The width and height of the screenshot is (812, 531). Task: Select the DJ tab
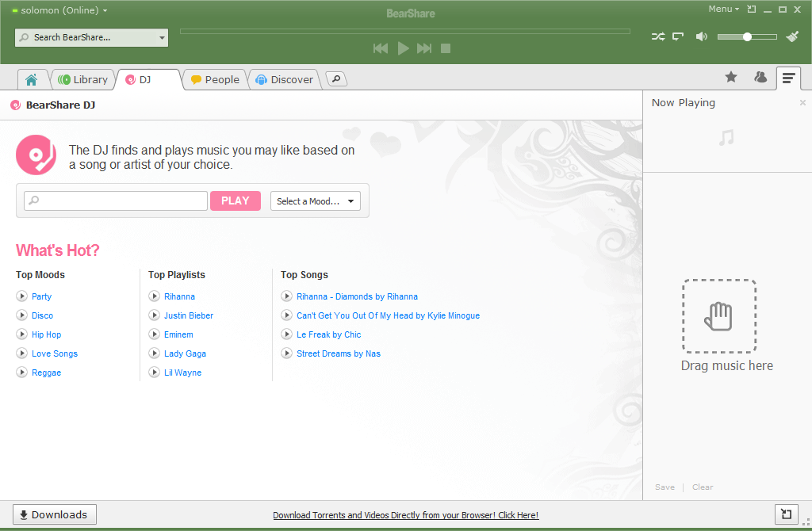coord(148,80)
